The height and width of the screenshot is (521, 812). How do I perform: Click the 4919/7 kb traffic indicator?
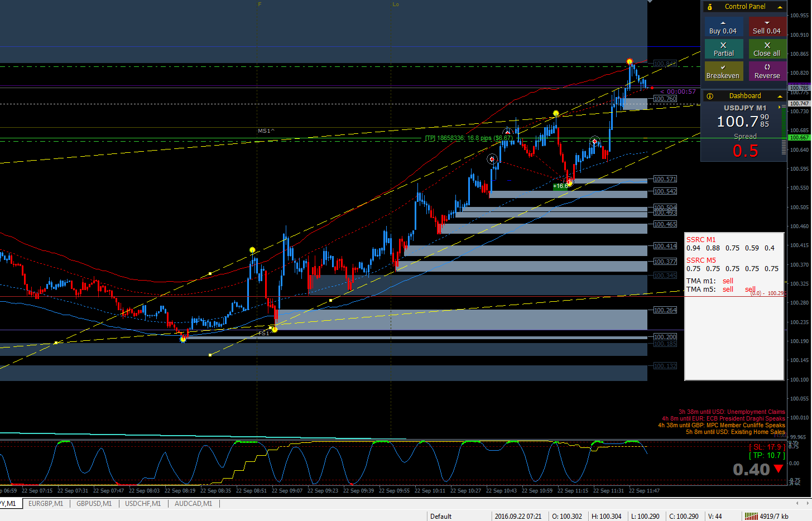tap(774, 516)
